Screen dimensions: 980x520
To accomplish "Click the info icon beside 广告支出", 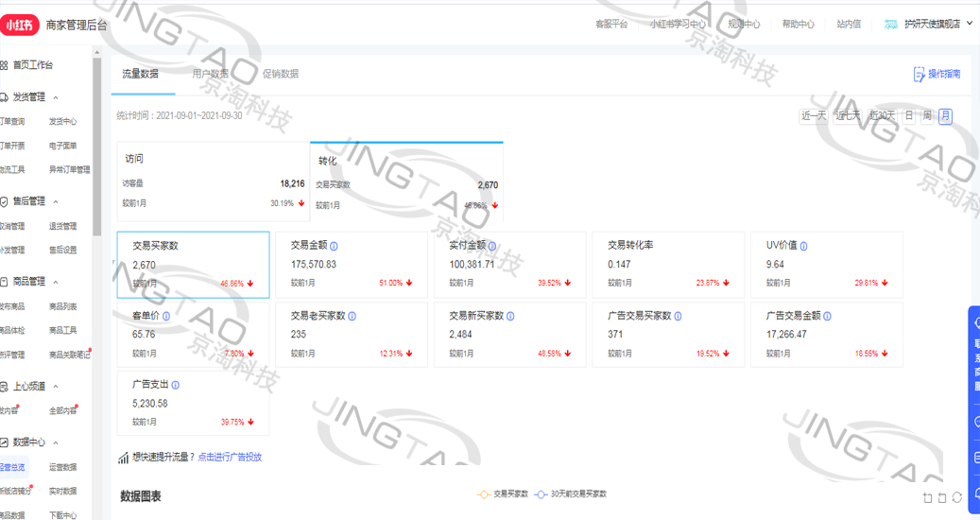I will point(176,386).
